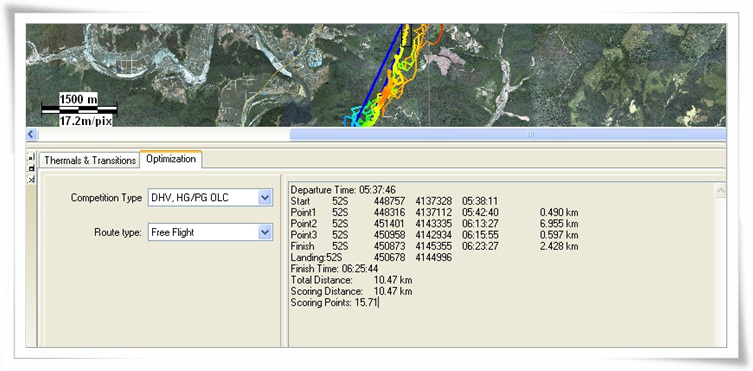The width and height of the screenshot is (753, 371).
Task: Click the panel maximize icon below the pin
Action: (31, 168)
